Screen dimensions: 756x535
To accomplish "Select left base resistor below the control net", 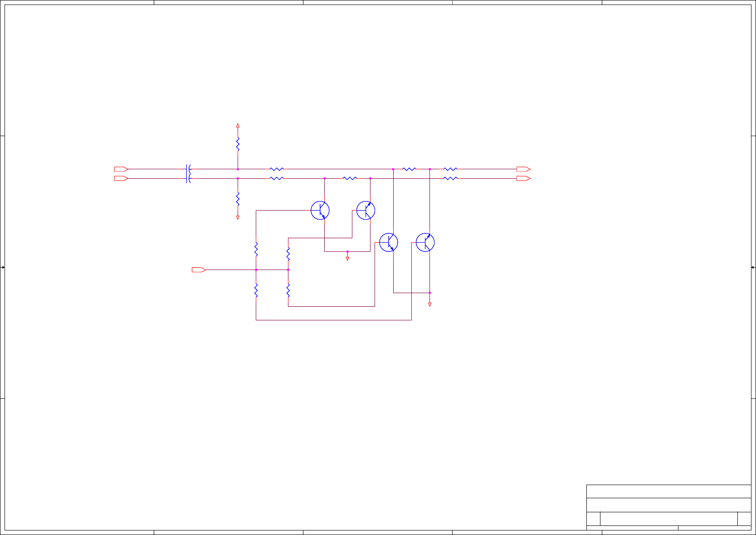I will (256, 290).
